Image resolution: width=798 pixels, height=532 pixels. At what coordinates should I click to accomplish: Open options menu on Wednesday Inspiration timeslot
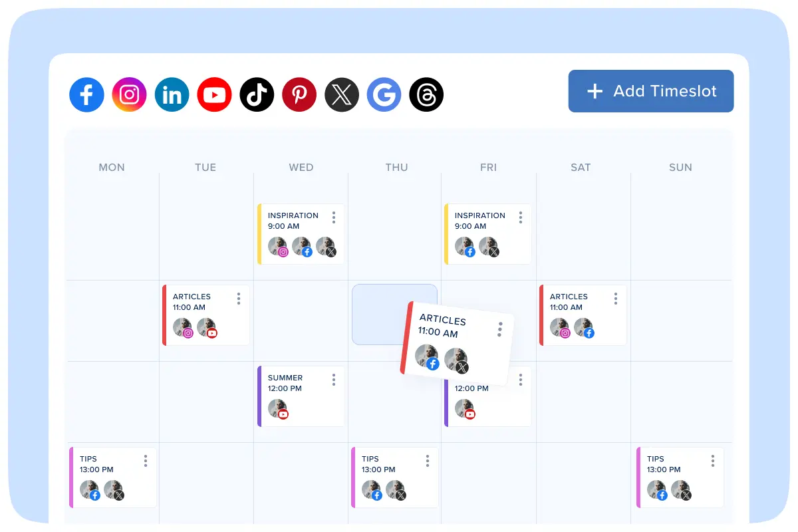[x=334, y=217]
